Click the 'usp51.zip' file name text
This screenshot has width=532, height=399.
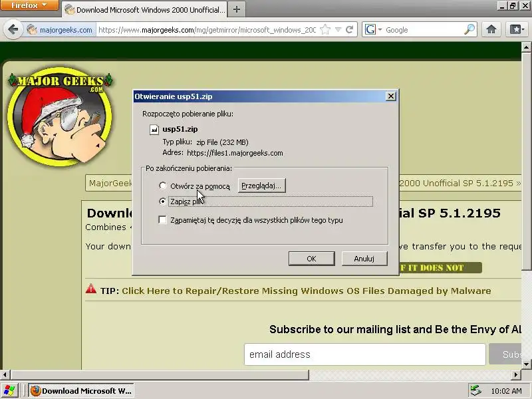180,129
